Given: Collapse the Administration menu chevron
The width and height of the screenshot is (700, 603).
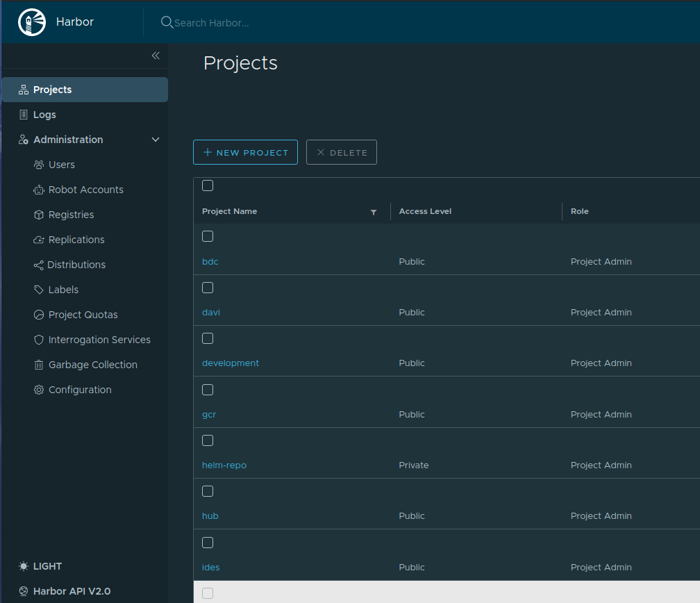Looking at the screenshot, I should pos(156,140).
